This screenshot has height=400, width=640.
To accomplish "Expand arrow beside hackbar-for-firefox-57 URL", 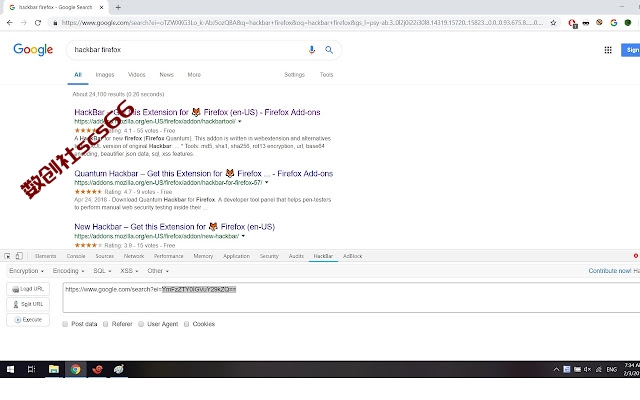I will click(x=267, y=182).
